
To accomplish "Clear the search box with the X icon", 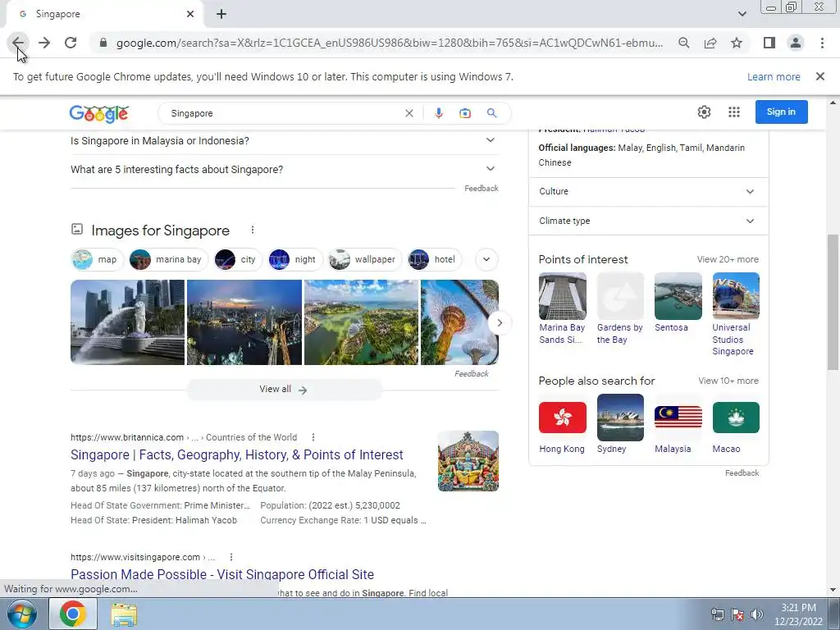I will (x=409, y=113).
